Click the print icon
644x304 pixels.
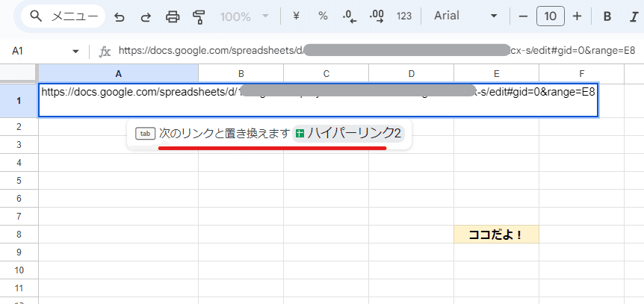[173, 17]
